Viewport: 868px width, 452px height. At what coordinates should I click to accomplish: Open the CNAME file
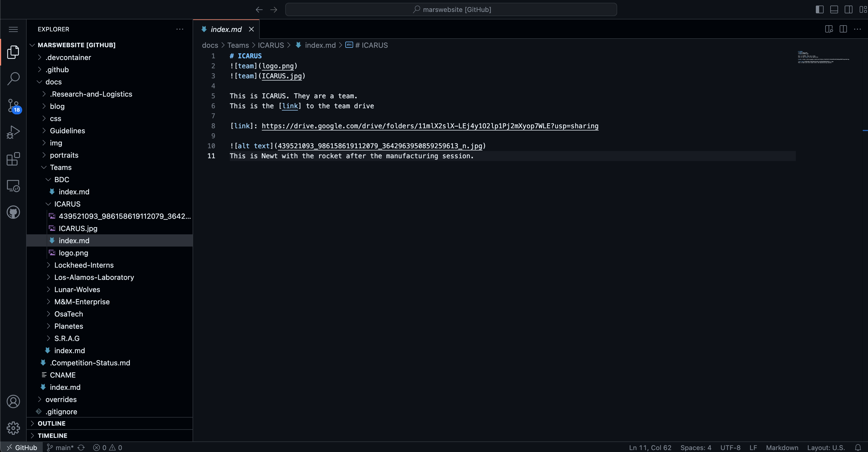pyautogui.click(x=110, y=375)
